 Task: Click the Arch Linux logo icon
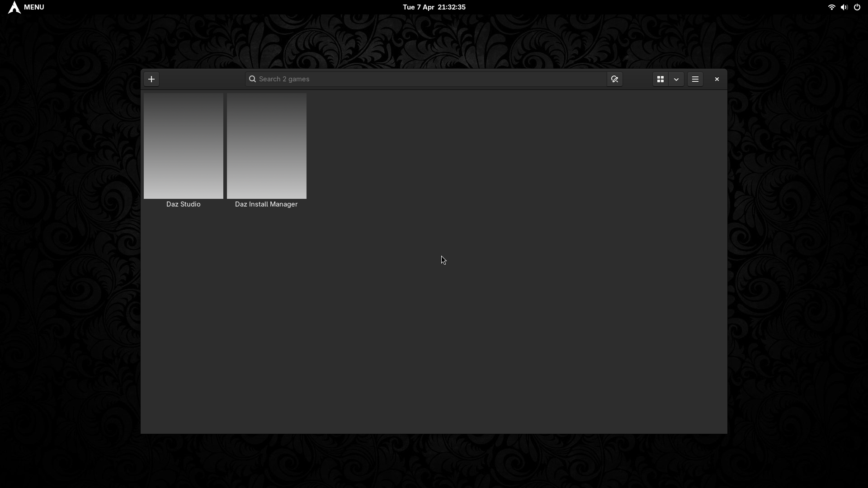click(x=14, y=7)
